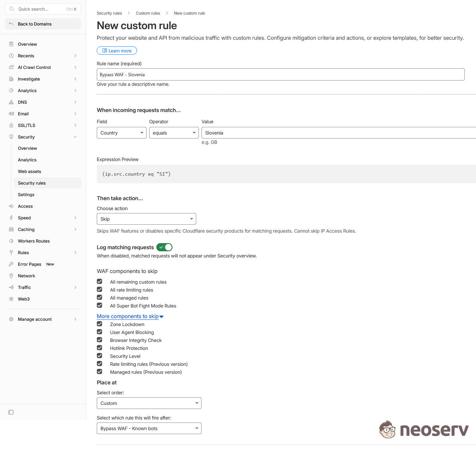476x450 pixels.
Task: Open the fire-after rule dropdown
Action: coord(149,428)
